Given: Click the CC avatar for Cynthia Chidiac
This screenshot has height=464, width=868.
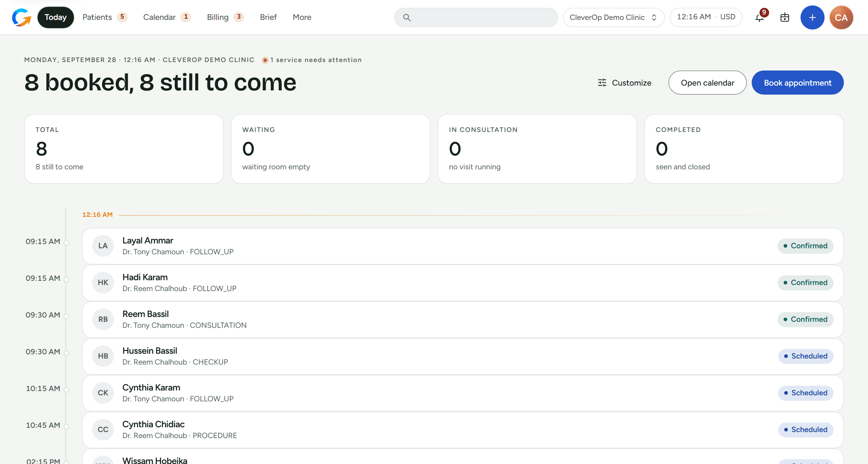Looking at the screenshot, I should tap(103, 429).
